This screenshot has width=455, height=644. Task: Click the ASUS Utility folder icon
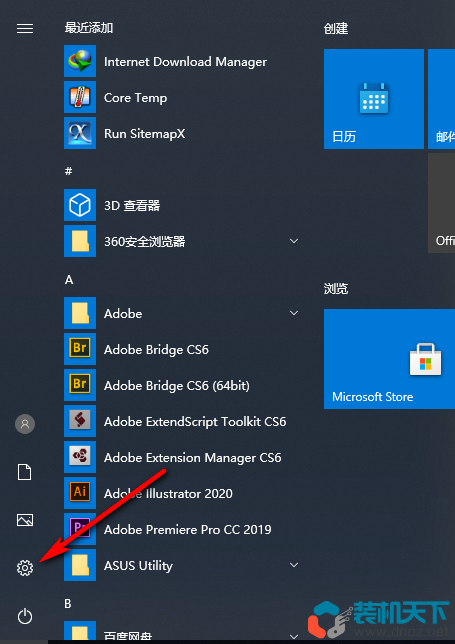[80, 565]
